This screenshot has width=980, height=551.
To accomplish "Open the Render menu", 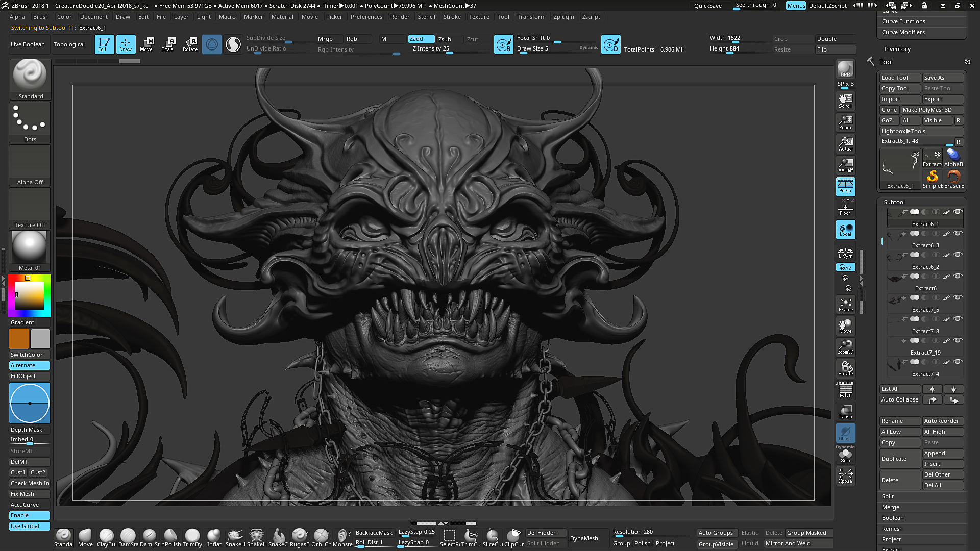I will click(400, 17).
